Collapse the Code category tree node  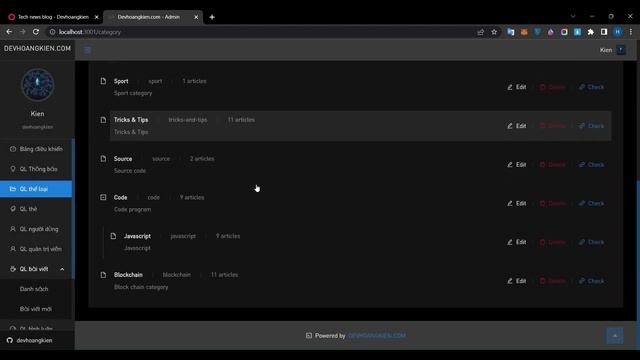click(103, 197)
